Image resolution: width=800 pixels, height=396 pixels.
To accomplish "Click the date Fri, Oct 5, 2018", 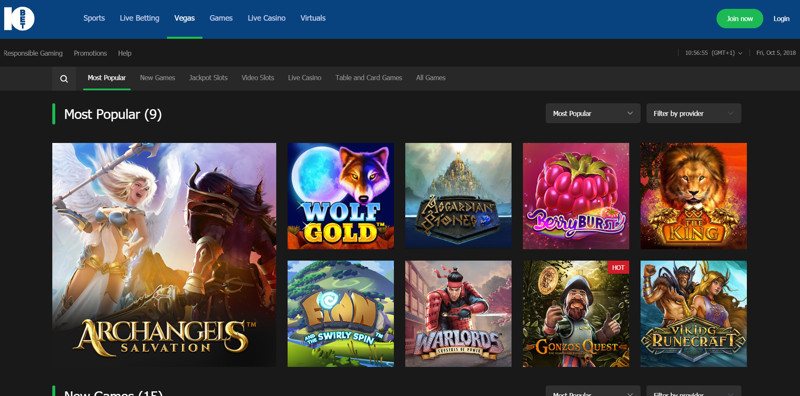I will pos(776,53).
